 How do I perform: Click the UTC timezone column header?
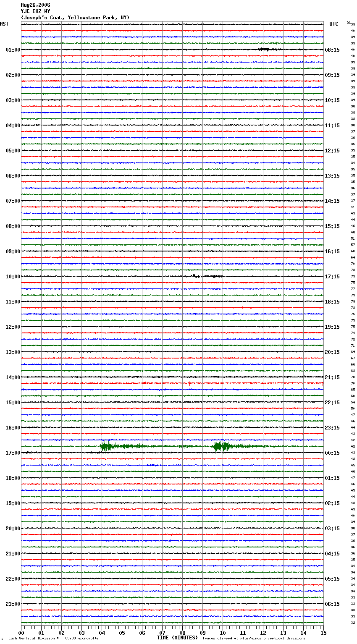tap(334, 24)
